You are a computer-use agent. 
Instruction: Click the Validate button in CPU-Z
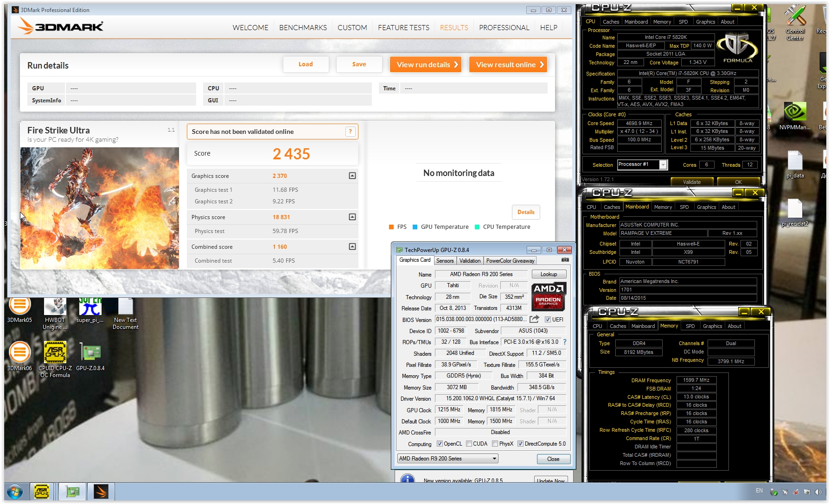692,182
